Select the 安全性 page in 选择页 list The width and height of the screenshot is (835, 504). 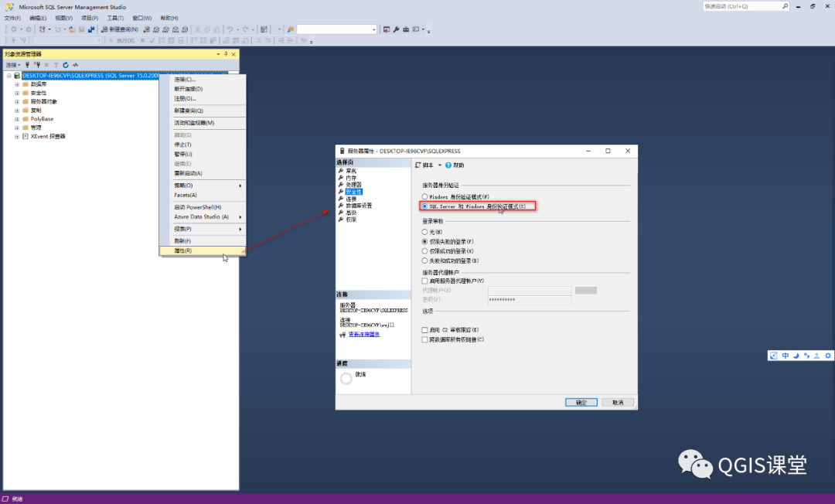click(353, 192)
